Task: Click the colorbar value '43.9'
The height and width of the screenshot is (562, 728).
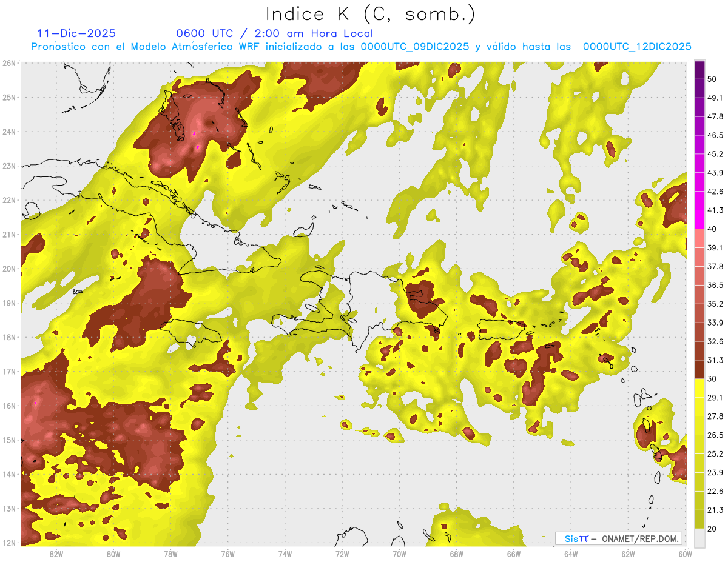Action: pyautogui.click(x=715, y=173)
